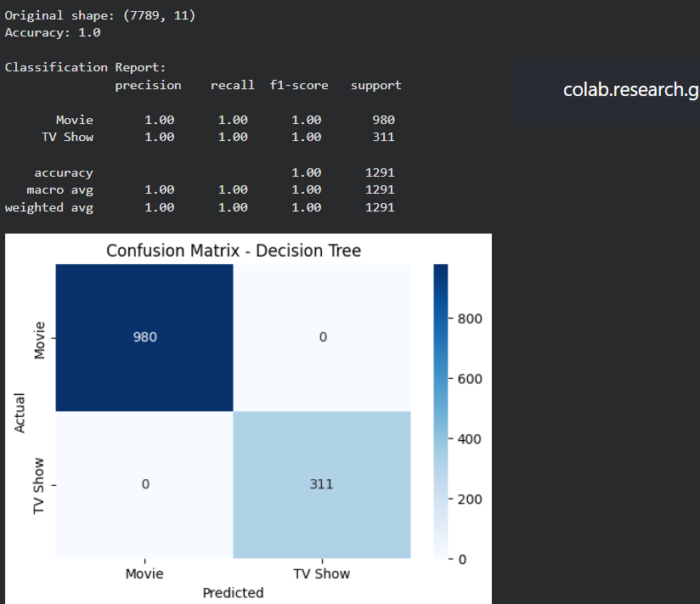700x604 pixels.
Task: Click the 'weighted avg' row in the report
Action: pyautogui.click(x=49, y=207)
